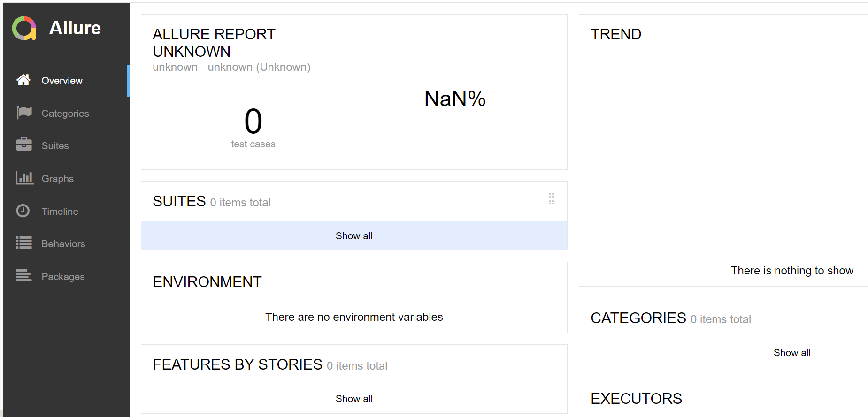Open the Timeline sidebar label

60,212
